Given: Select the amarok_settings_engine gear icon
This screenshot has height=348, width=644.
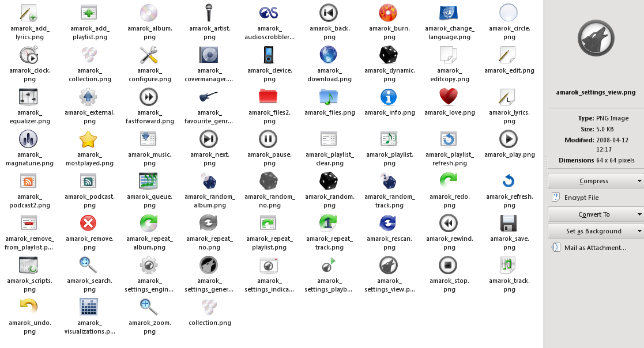Looking at the screenshot, I should coord(149,266).
